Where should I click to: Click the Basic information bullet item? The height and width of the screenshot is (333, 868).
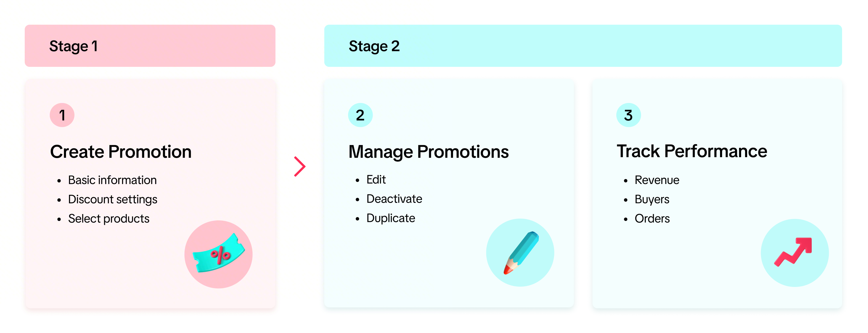coord(112,180)
